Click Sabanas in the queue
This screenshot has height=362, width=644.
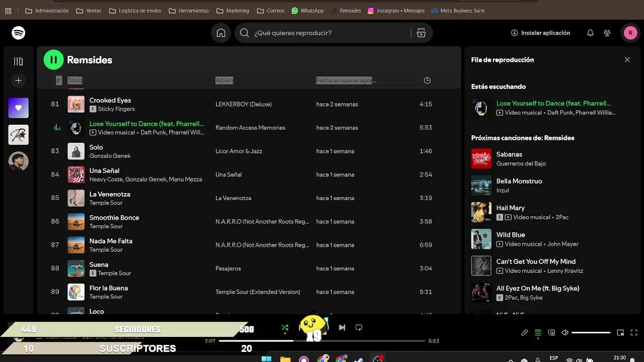pyautogui.click(x=509, y=154)
